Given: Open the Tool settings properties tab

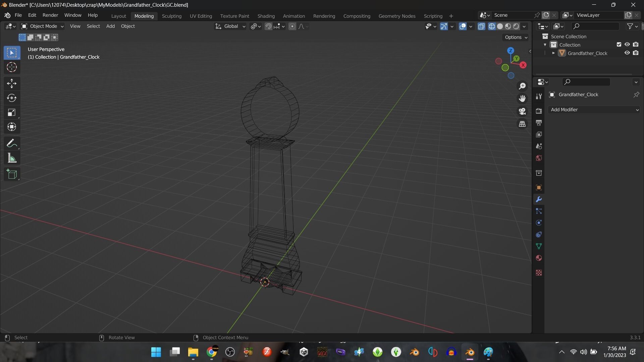Looking at the screenshot, I should point(539,96).
